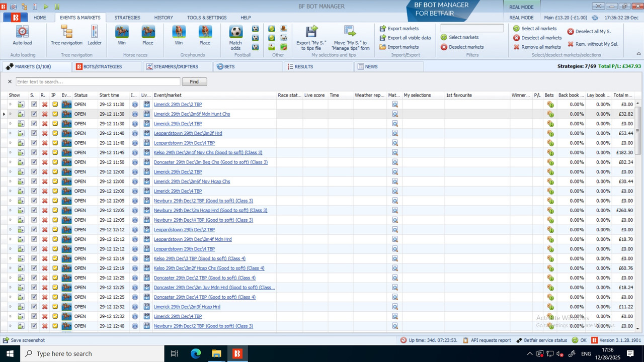This screenshot has height=362, width=644.
Task: Switch to the STRATEGIES ribbon tab
Action: [x=127, y=18]
